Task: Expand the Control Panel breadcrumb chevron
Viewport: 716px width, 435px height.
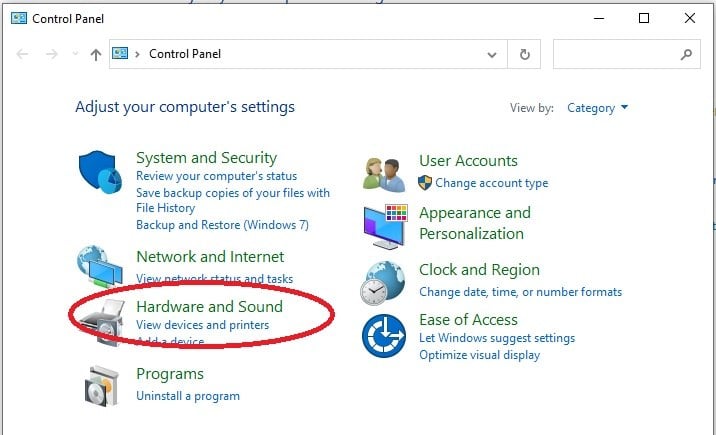Action: pos(138,54)
